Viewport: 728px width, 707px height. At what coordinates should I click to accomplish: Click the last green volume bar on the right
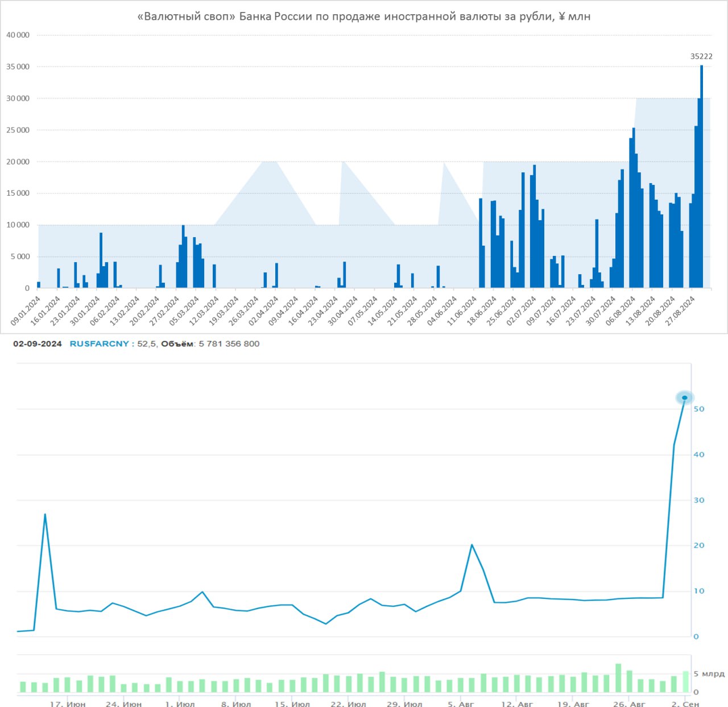[685, 681]
